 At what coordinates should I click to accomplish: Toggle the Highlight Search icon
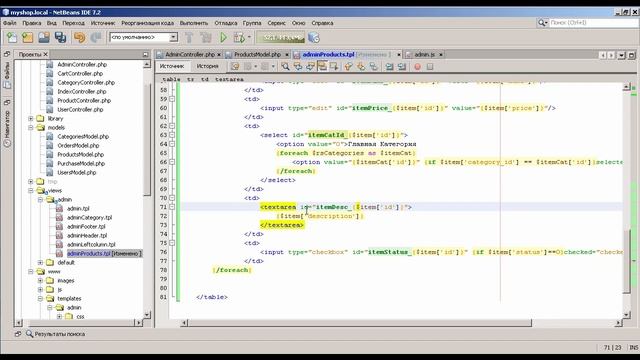tap(322, 66)
